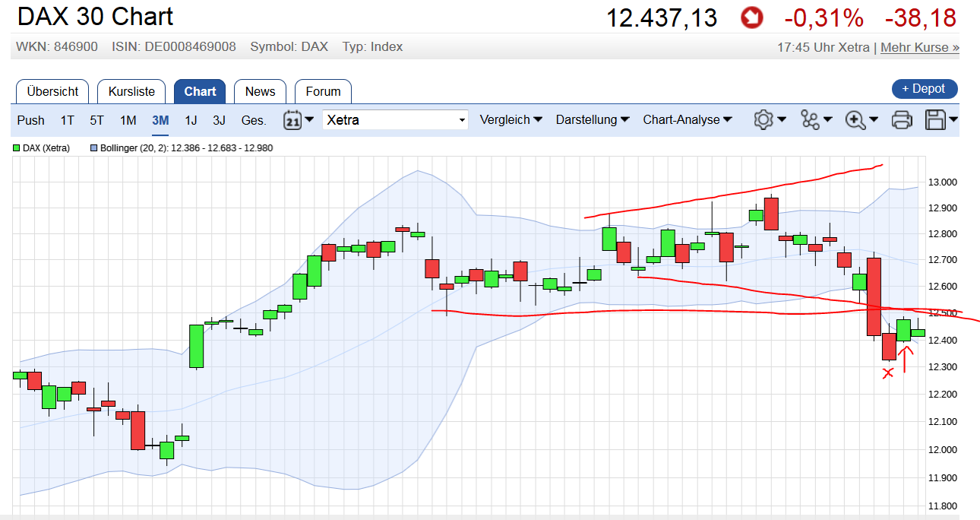
Task: Click the red down-arrow trend icon
Action: (751, 18)
